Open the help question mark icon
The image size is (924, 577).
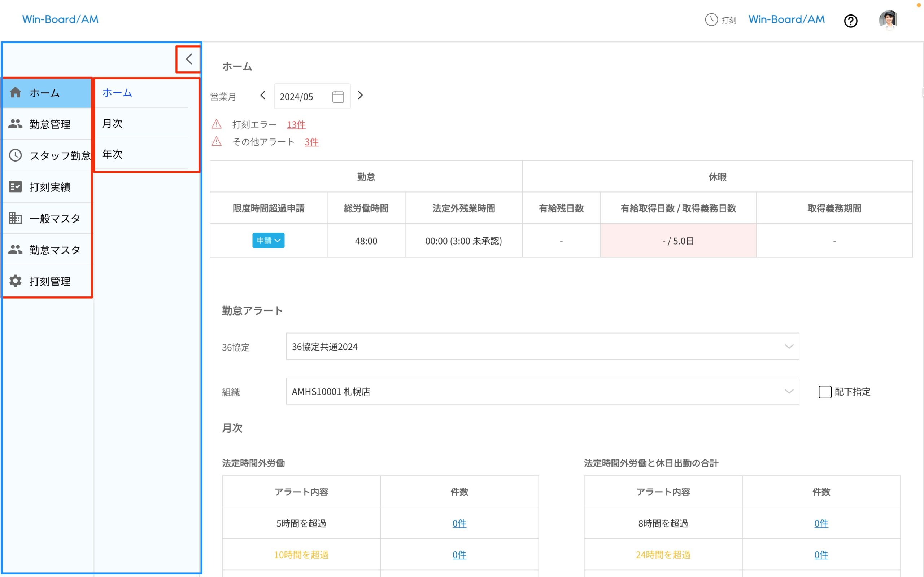point(851,21)
